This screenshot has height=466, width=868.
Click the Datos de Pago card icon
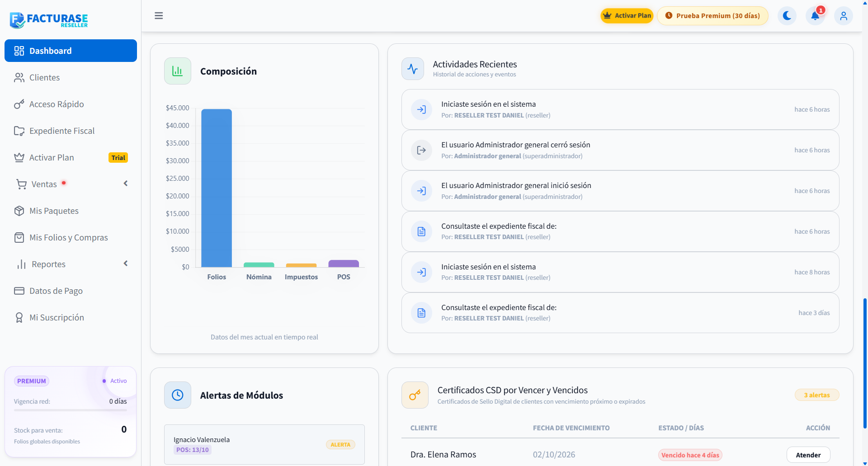19,291
